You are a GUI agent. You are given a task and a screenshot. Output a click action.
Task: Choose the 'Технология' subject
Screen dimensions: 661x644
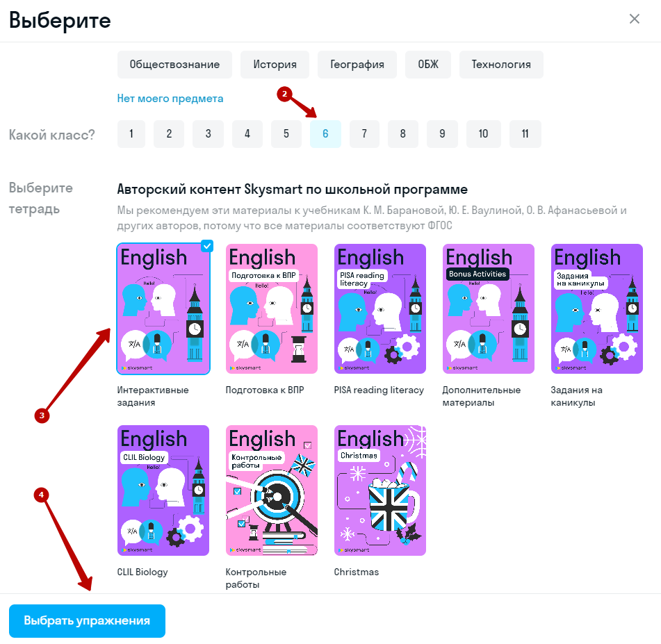[x=501, y=65]
